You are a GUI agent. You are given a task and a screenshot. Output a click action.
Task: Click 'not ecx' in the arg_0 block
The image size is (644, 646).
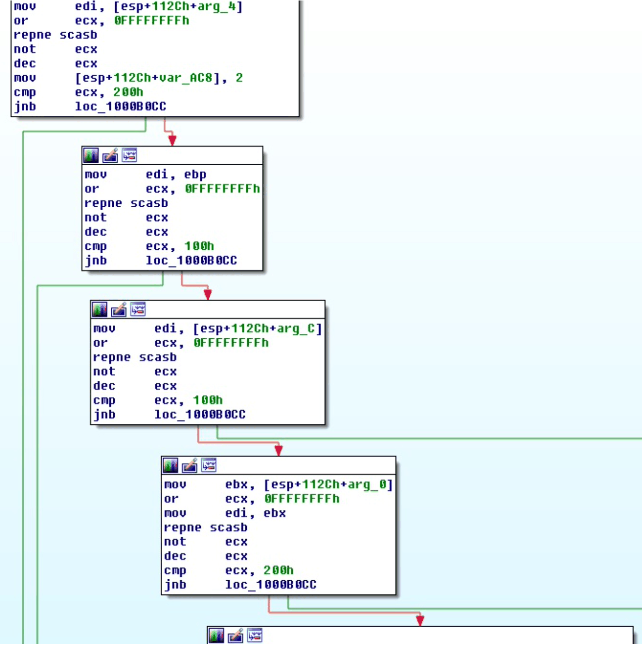coord(205,542)
